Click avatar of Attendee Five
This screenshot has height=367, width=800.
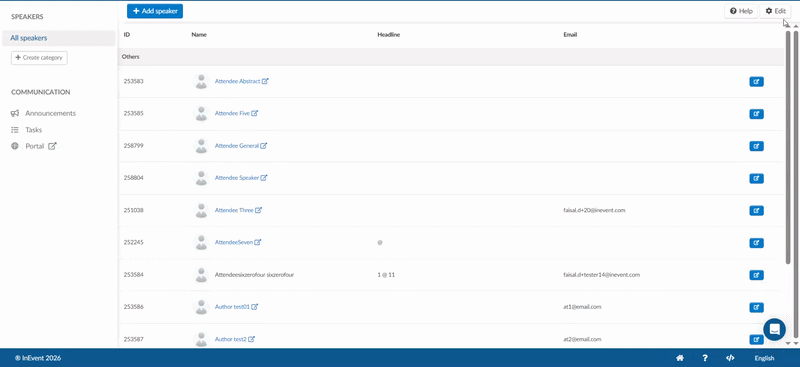(202, 113)
